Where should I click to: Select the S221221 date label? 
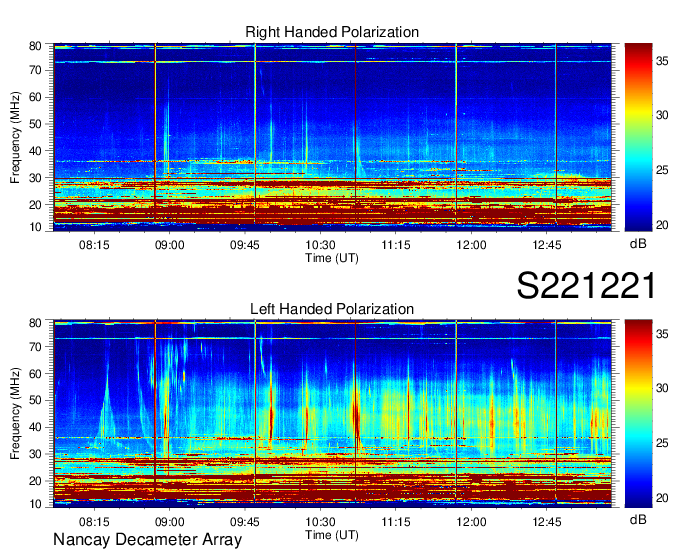(x=586, y=286)
